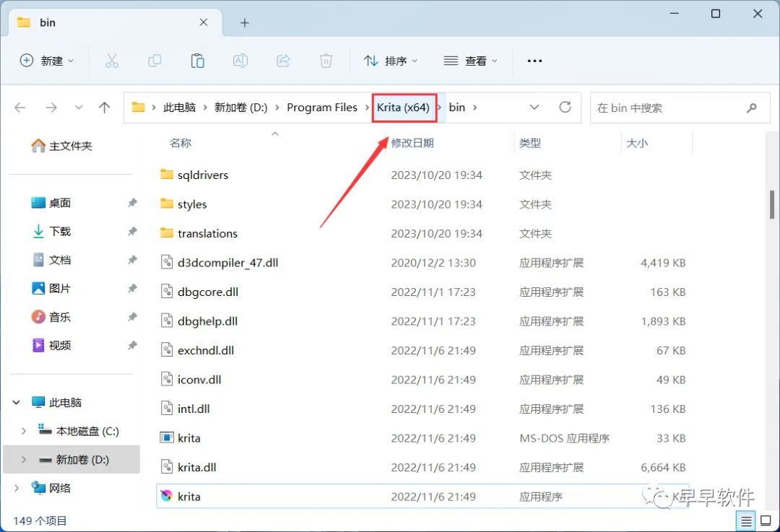Click the Share icon in toolbar

tap(283, 61)
